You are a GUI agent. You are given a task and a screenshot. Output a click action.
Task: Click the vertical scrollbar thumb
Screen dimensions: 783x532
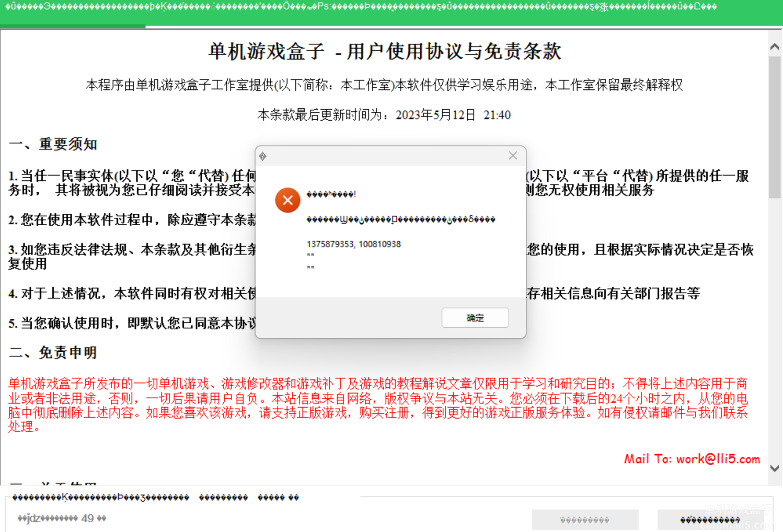click(775, 127)
